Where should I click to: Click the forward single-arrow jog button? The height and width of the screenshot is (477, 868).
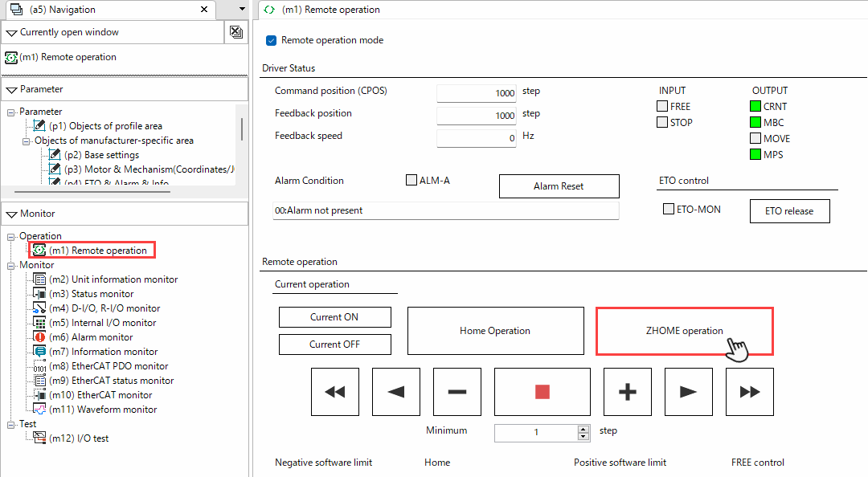click(x=688, y=392)
